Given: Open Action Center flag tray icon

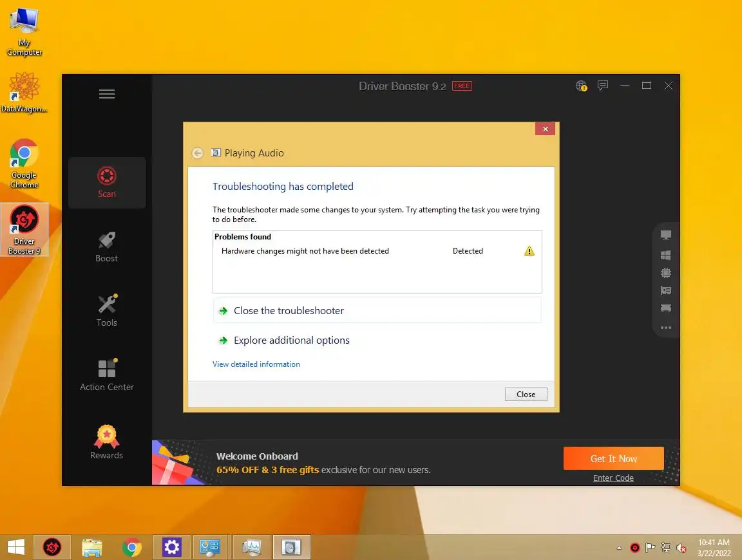Looking at the screenshot, I should coord(650,548).
